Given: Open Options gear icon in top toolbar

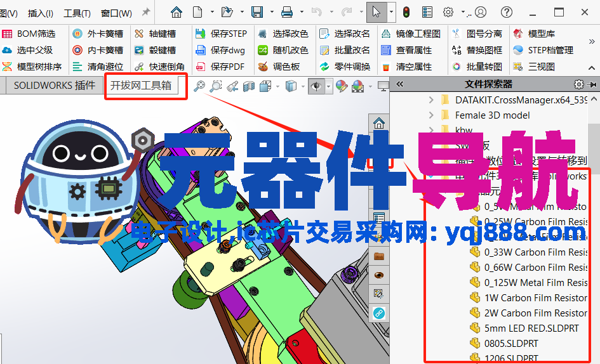Looking at the screenshot, I should [448, 12].
